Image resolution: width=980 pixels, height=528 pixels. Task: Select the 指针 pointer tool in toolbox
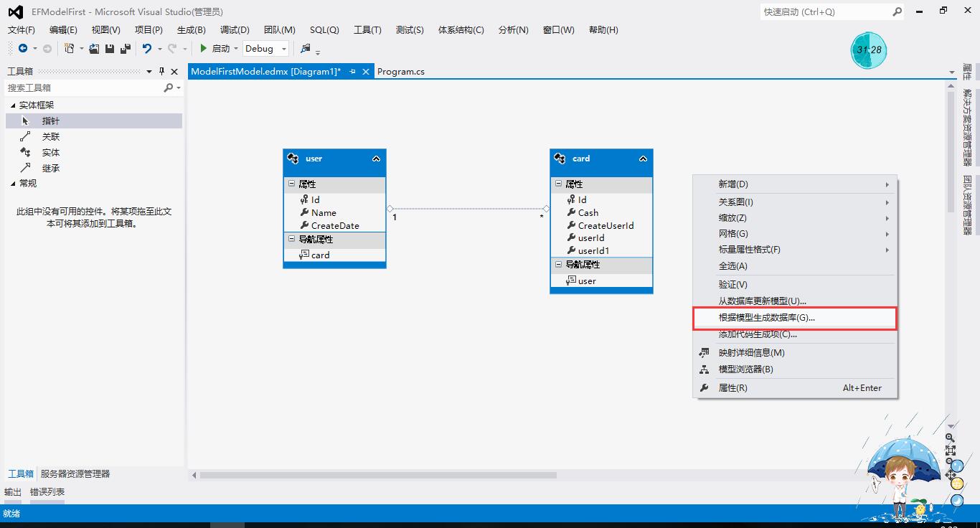pos(94,121)
